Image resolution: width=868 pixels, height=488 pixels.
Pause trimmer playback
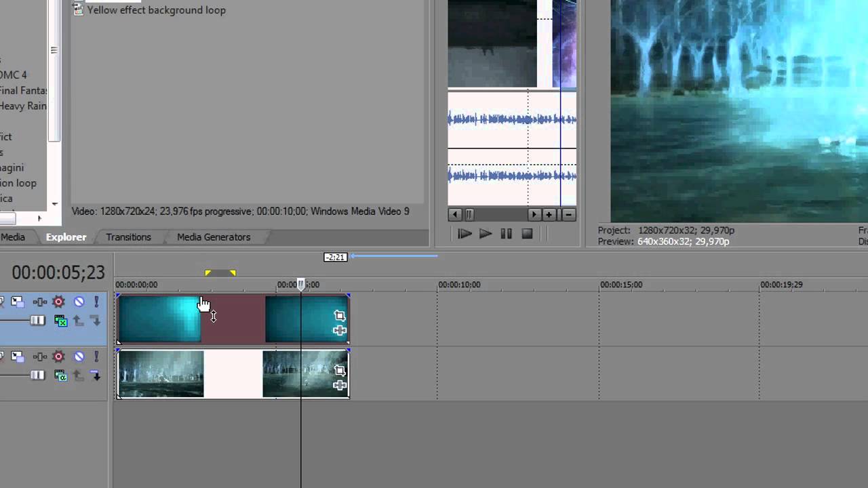[x=506, y=234]
